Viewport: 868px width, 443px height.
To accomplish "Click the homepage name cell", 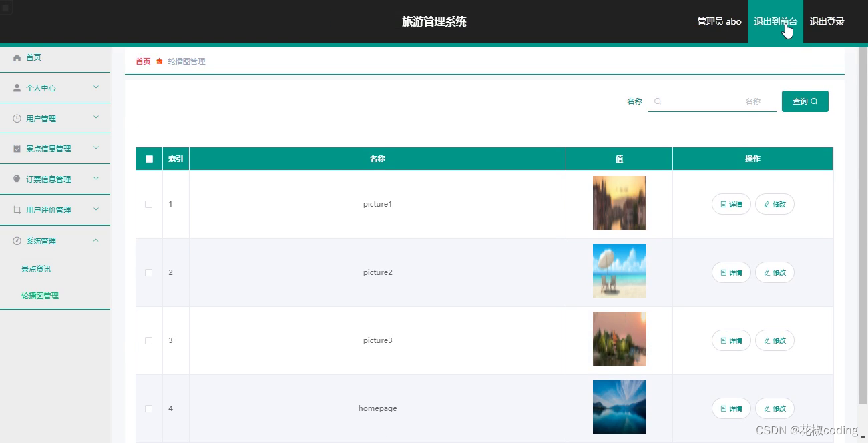I will [377, 408].
